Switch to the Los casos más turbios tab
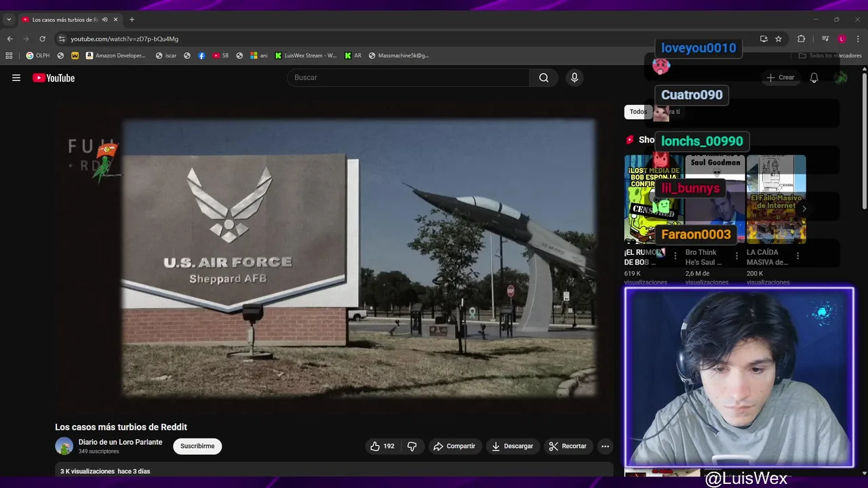Image resolution: width=868 pixels, height=488 pixels. click(65, 20)
